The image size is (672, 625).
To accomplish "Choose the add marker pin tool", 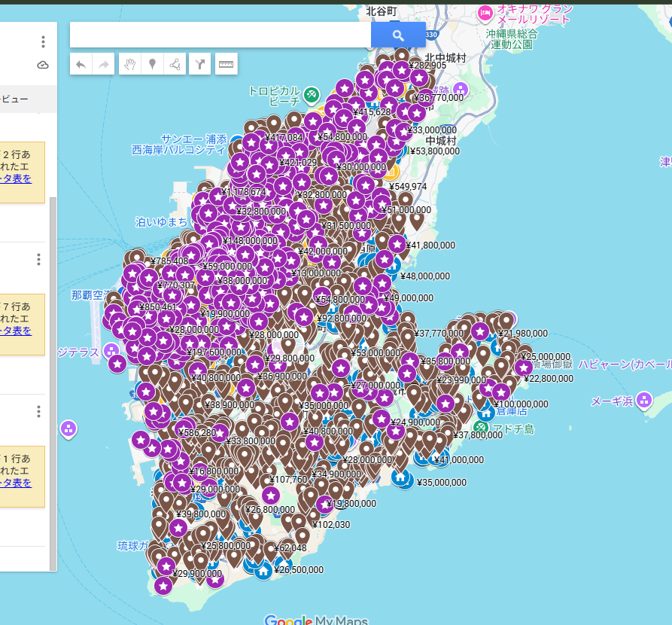I will coord(153,65).
